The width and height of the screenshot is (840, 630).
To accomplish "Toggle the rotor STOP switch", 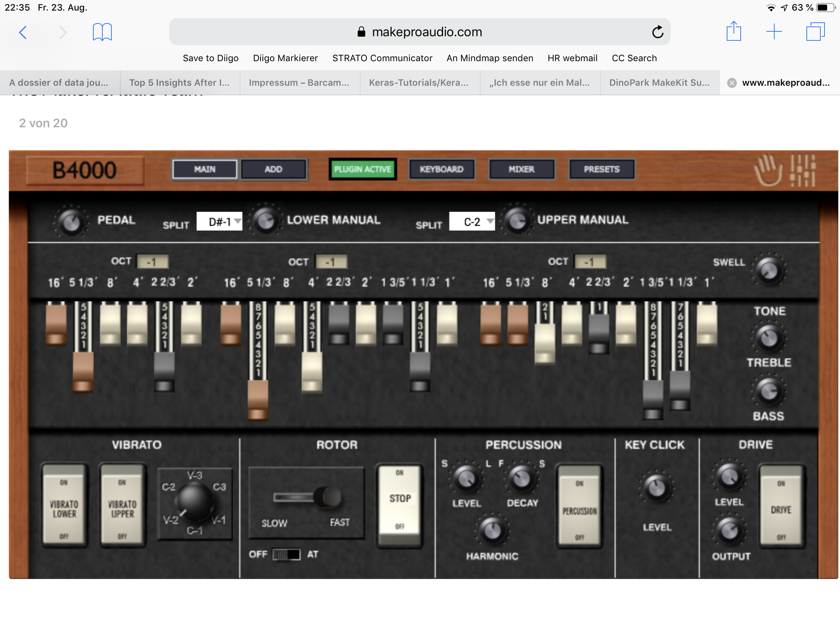I will pos(400,505).
